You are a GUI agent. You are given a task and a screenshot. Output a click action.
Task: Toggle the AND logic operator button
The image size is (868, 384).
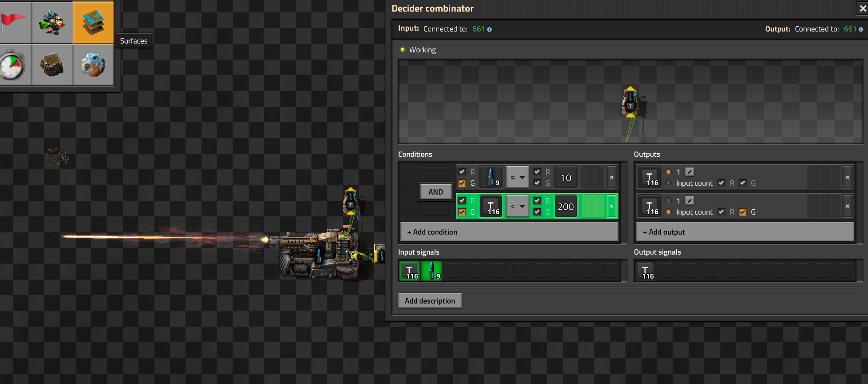point(436,192)
